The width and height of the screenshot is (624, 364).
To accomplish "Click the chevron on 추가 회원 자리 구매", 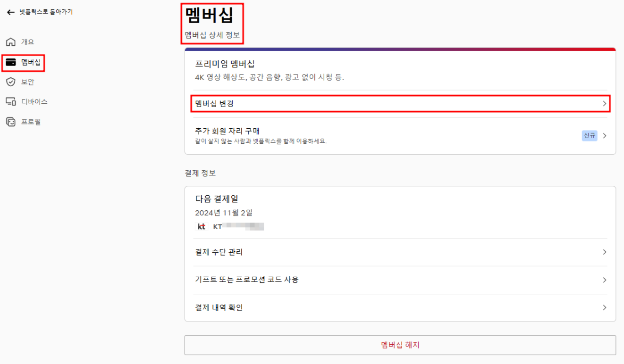I will pyautogui.click(x=605, y=136).
